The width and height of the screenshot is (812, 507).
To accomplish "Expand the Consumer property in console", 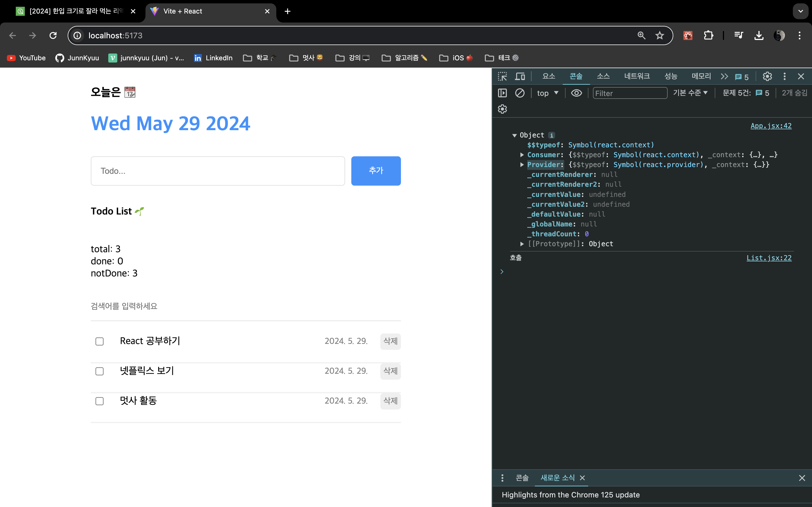I will [522, 155].
